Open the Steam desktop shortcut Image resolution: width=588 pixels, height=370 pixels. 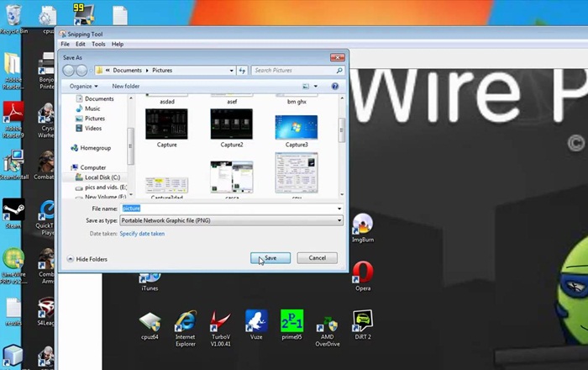pyautogui.click(x=13, y=213)
